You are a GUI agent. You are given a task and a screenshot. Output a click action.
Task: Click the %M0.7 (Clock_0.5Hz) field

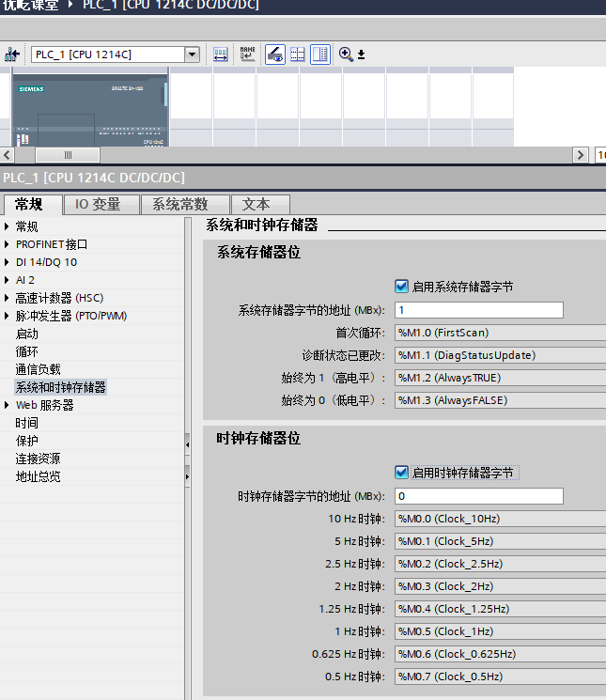tap(500, 677)
